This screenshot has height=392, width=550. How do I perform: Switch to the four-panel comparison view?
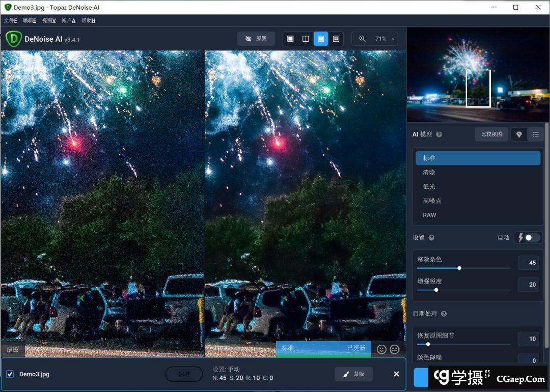pos(336,39)
